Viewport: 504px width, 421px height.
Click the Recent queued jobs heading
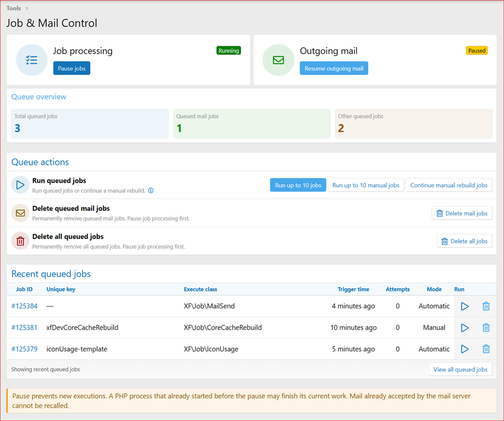(51, 274)
